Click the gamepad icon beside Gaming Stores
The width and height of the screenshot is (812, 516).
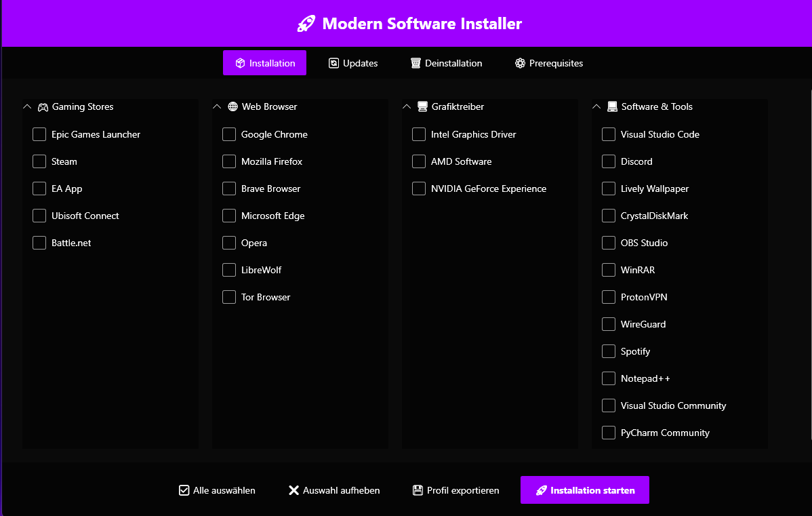[x=43, y=106]
